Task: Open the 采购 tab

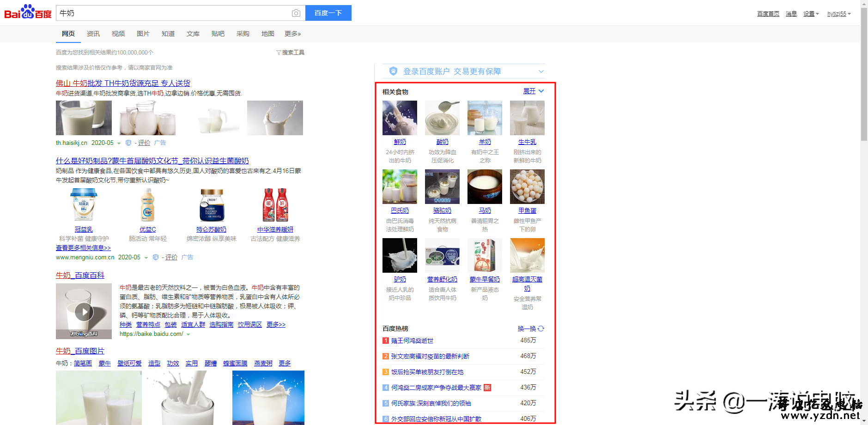Action: (243, 34)
